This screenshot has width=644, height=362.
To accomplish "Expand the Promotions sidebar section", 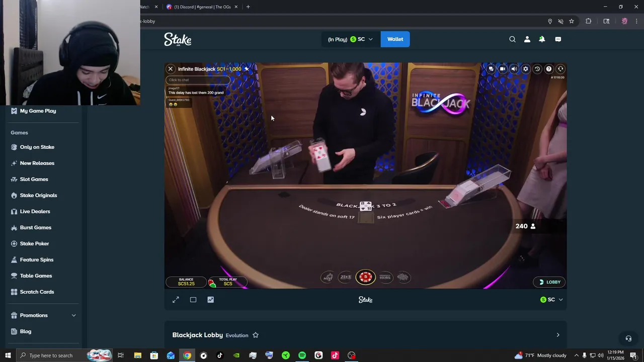I will click(x=43, y=315).
